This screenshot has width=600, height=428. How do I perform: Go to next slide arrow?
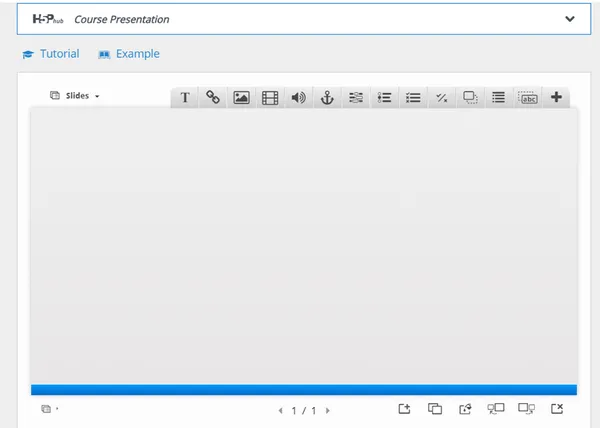tap(328, 410)
